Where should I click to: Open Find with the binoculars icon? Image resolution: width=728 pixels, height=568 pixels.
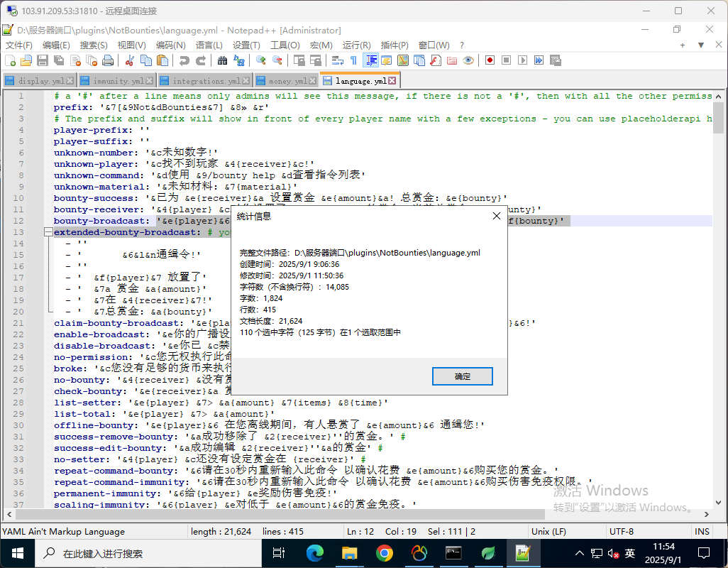click(222, 61)
